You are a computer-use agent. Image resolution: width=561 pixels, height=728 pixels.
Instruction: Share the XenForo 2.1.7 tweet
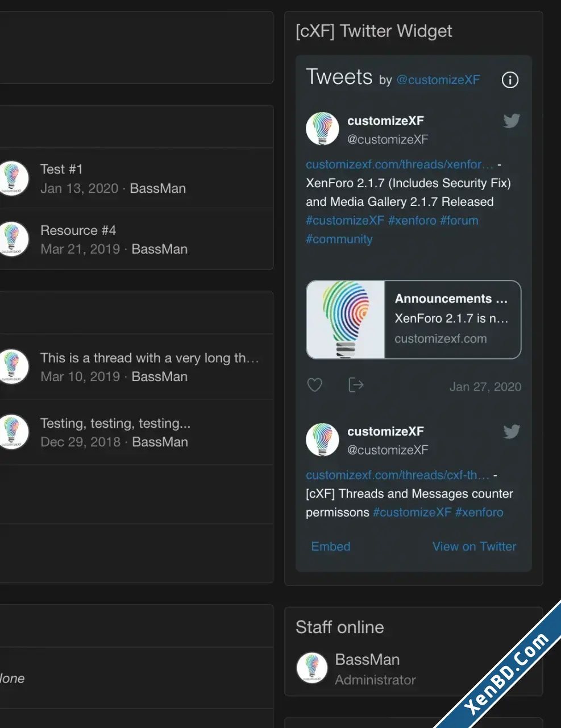[356, 385]
